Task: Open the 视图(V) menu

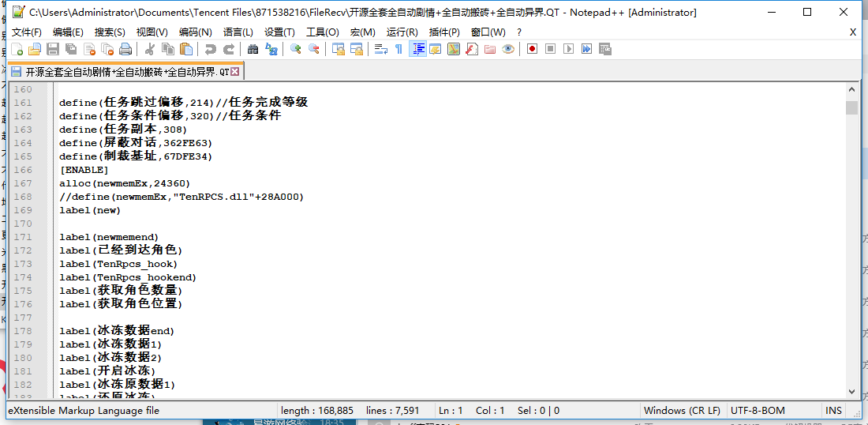Action: (152, 32)
